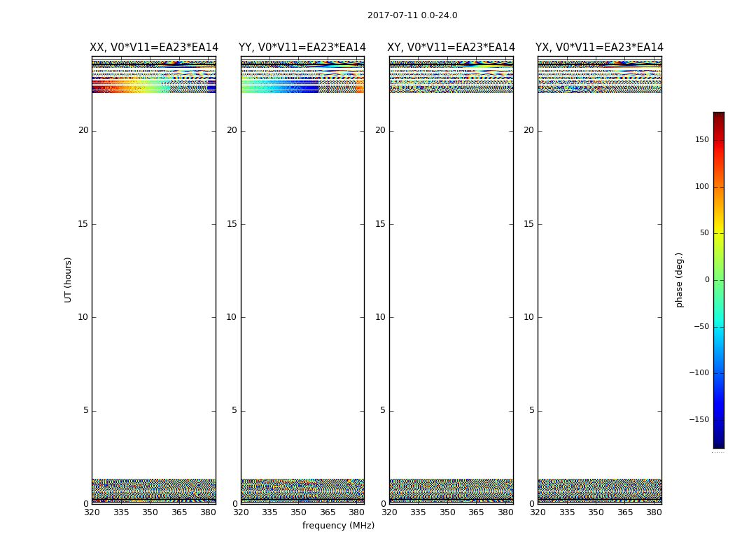Screen dimensions: 735x560
Task: Click the XX panel 20 tick on UT axis
Action: [x=83, y=130]
